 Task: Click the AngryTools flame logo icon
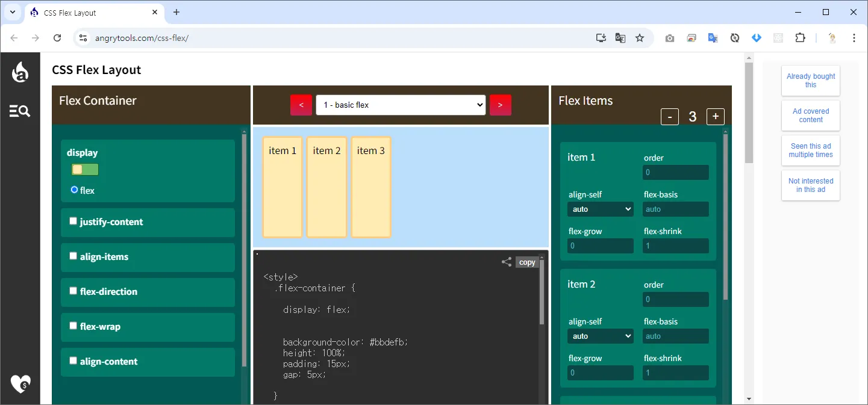[x=20, y=72]
